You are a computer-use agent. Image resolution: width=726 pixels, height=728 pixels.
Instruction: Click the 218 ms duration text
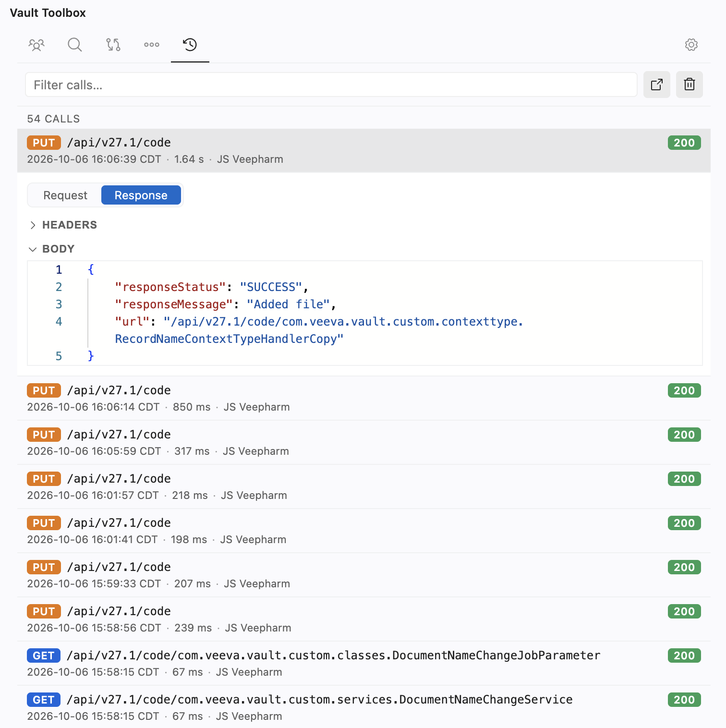click(190, 496)
